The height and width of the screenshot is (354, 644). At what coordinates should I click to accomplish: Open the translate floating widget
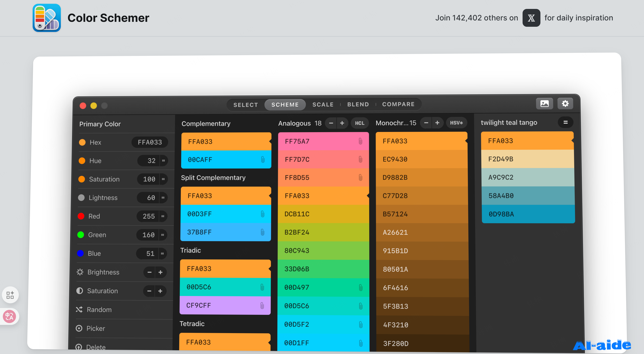click(9, 316)
